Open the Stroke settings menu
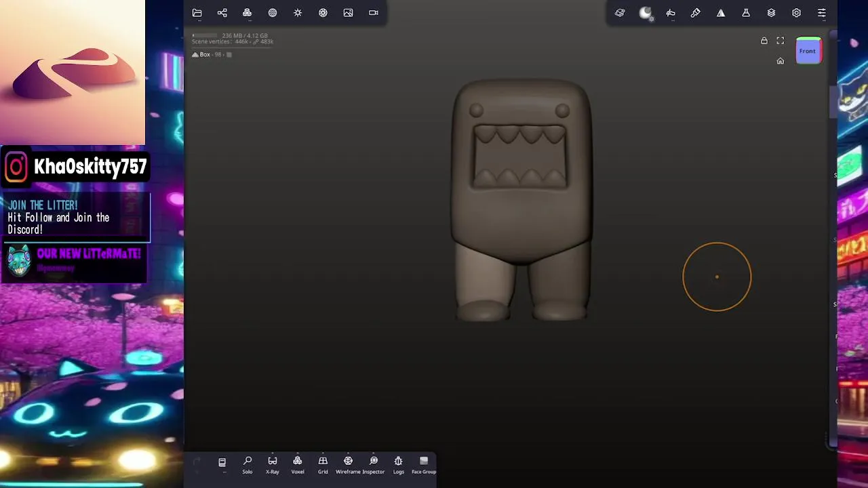Viewport: 868px width, 488px height. click(671, 13)
